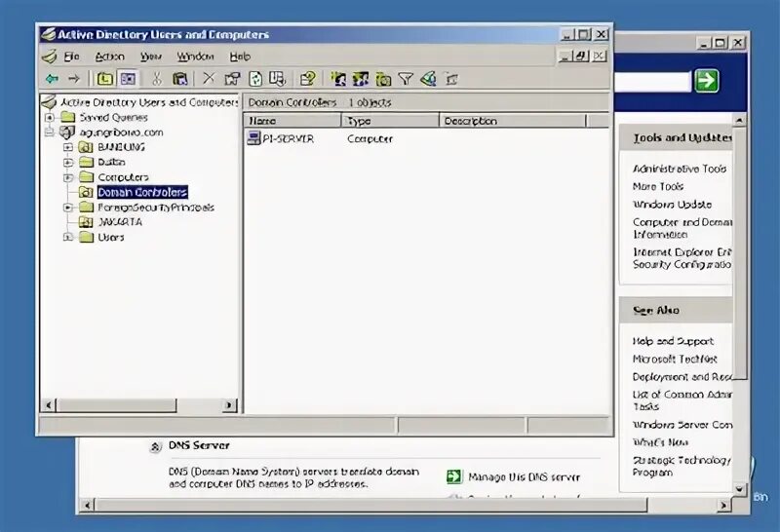Image resolution: width=780 pixels, height=532 pixels.
Task: Click the console tree scroll-left arrow
Action: tap(48, 405)
